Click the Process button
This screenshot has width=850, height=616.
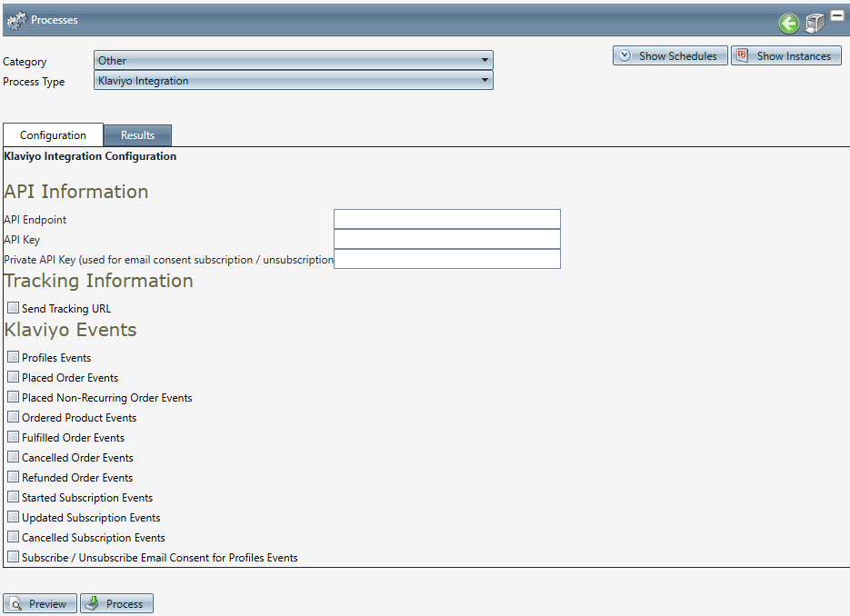[116, 603]
